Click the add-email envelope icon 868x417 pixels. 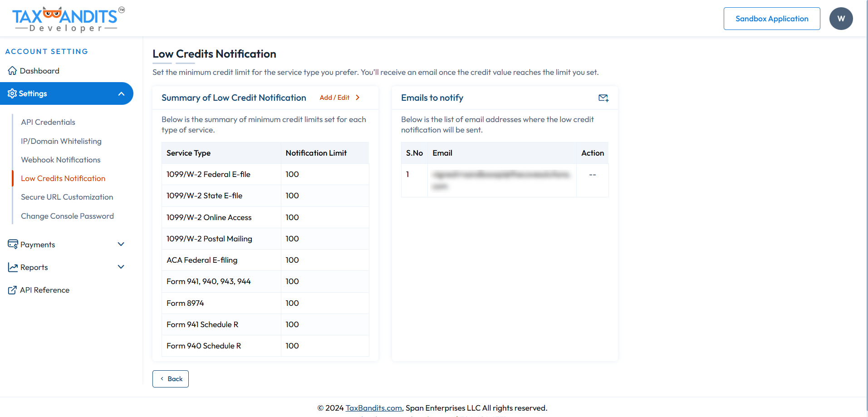(x=603, y=98)
